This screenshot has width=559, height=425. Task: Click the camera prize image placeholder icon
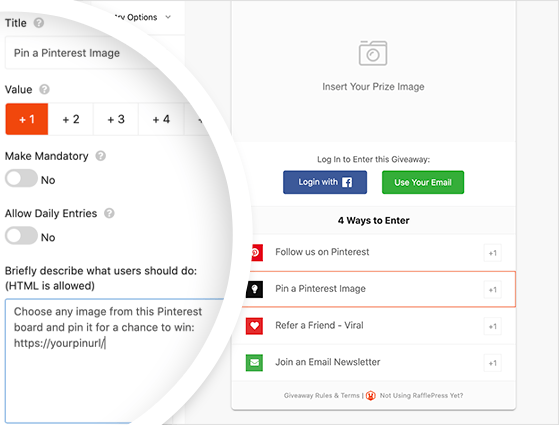(x=373, y=53)
